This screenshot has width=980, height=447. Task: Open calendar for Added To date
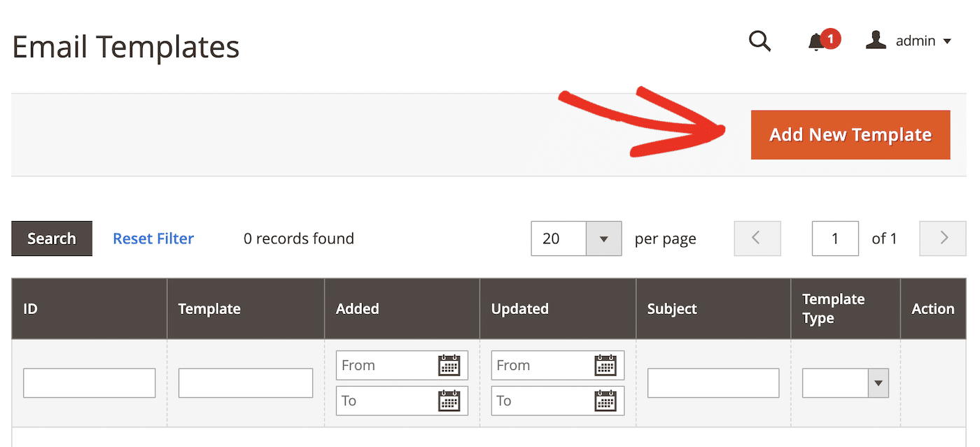click(449, 401)
